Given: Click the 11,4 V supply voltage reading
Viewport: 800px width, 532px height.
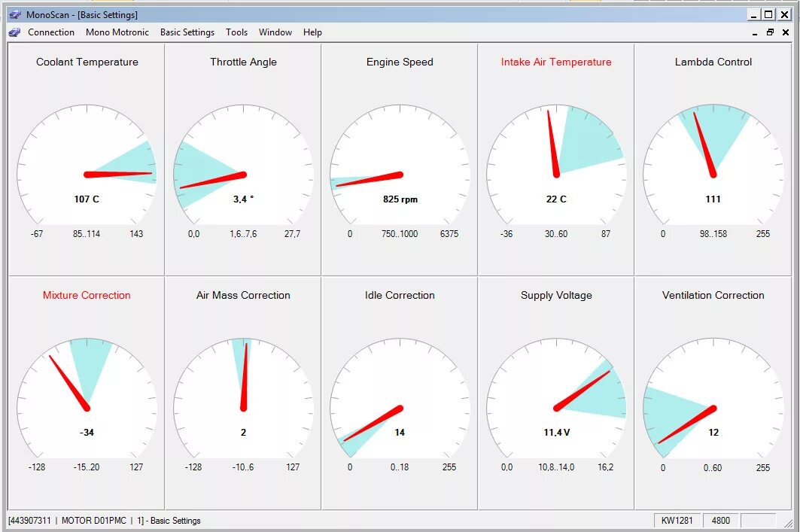Looking at the screenshot, I should pyautogui.click(x=557, y=433).
